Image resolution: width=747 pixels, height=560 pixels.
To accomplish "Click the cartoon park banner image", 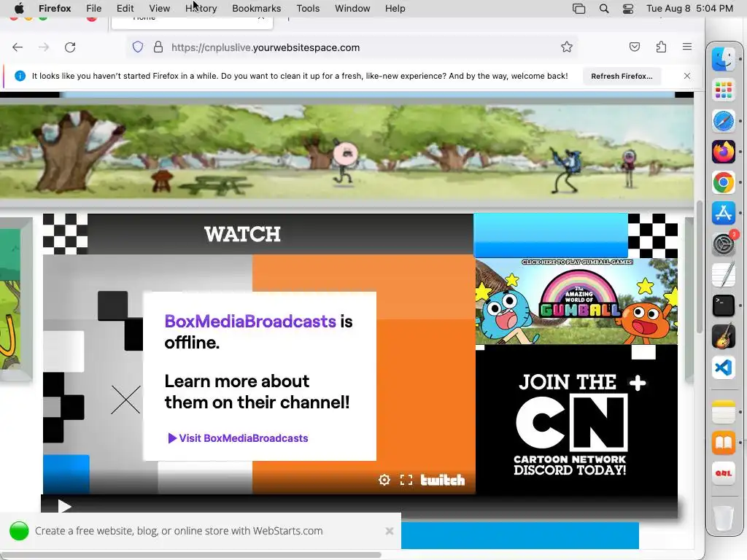I will point(347,152).
